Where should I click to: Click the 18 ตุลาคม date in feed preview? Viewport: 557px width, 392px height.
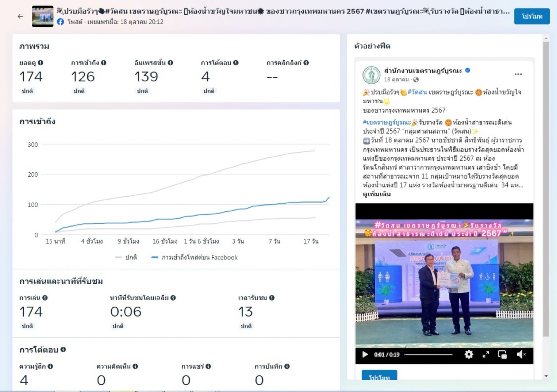pyautogui.click(x=397, y=80)
